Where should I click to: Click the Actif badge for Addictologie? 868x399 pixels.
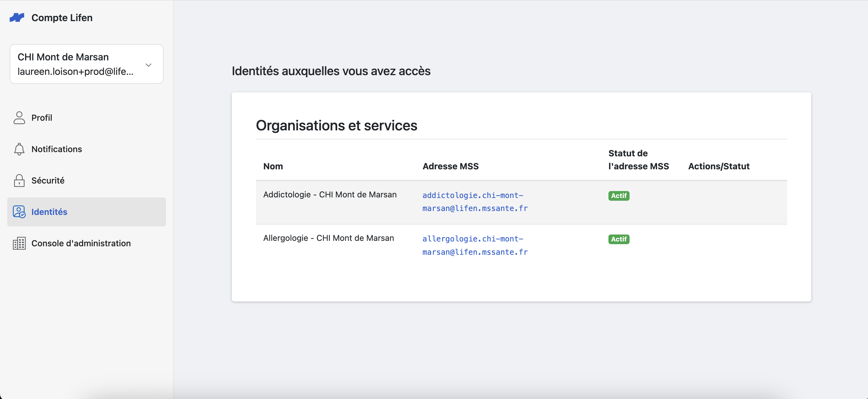click(x=619, y=196)
